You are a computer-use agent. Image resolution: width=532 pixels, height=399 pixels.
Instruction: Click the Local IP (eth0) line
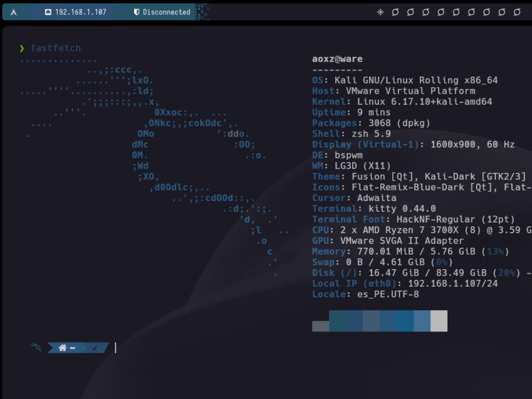(x=404, y=284)
